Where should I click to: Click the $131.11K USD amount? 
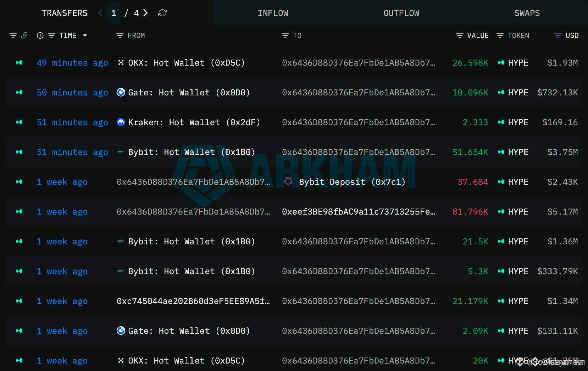(x=558, y=331)
